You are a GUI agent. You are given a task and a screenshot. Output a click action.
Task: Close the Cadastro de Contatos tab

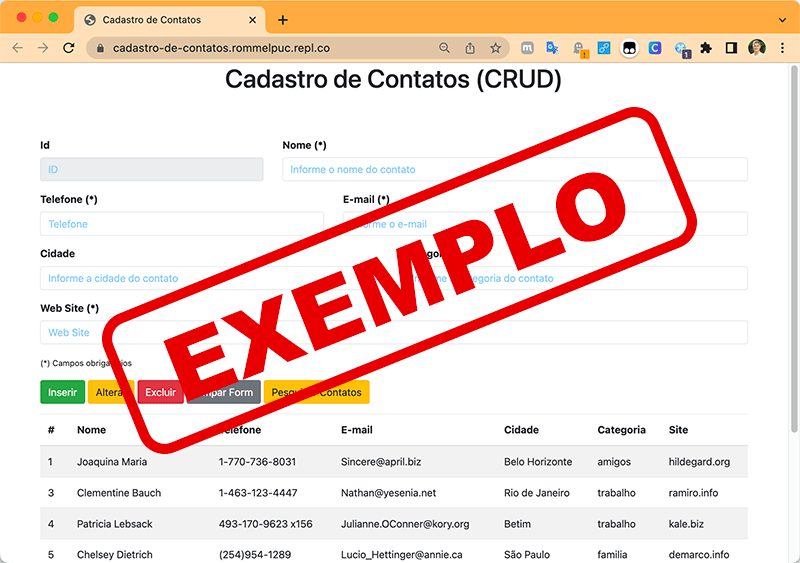point(252,19)
